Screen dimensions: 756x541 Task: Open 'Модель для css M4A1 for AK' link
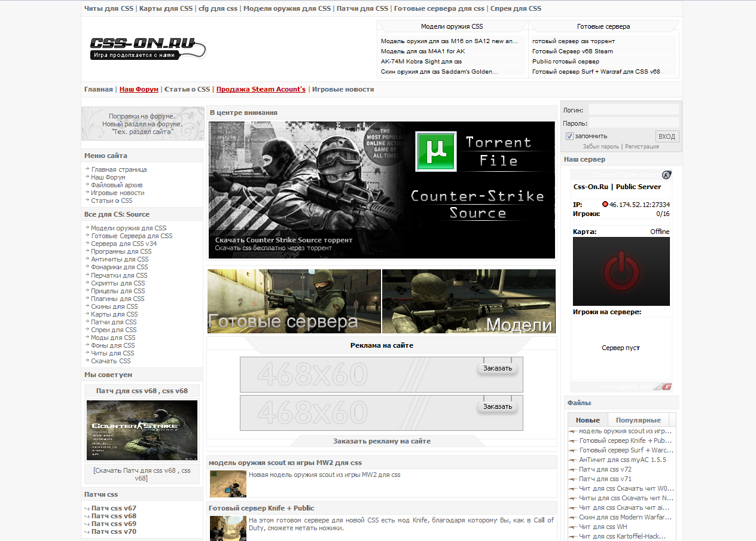(x=423, y=51)
